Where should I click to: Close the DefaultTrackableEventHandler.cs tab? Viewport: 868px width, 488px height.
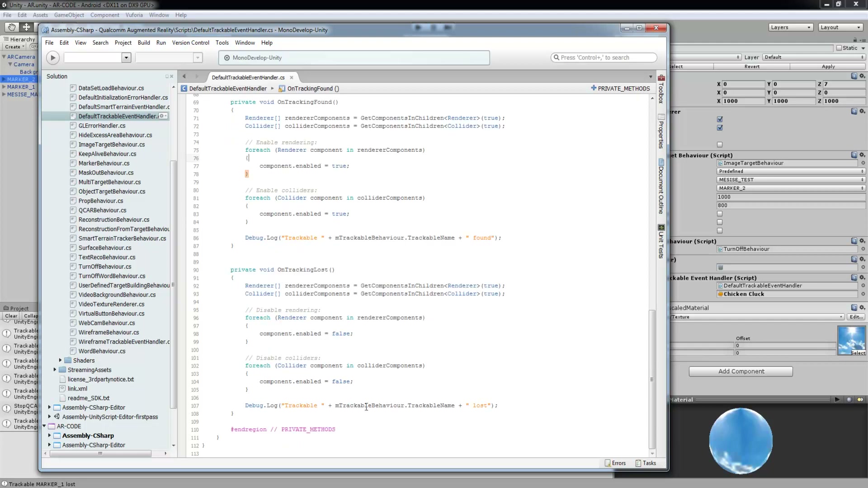point(292,77)
